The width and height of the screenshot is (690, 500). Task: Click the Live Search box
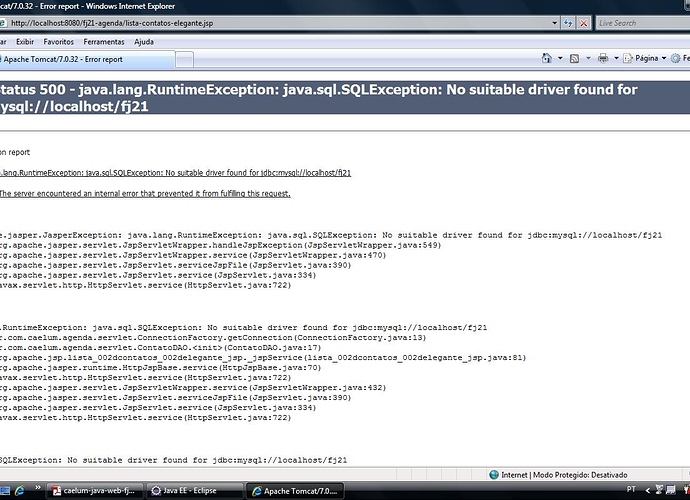tap(643, 23)
